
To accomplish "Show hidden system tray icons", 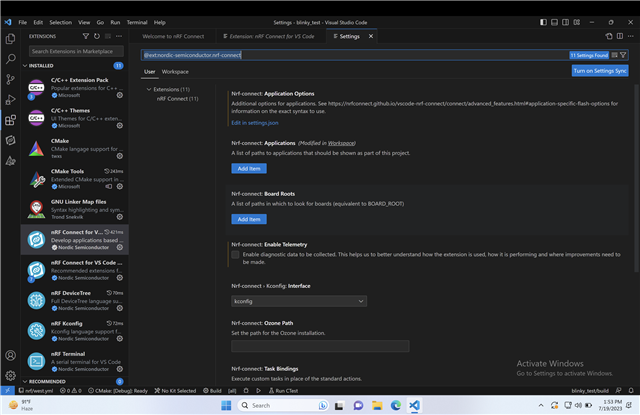I will click(x=541, y=405).
